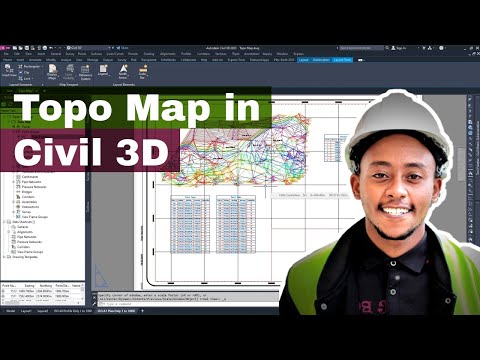Switch to the Layout1 tab
Screen dimensions: 480x360
tap(26, 311)
